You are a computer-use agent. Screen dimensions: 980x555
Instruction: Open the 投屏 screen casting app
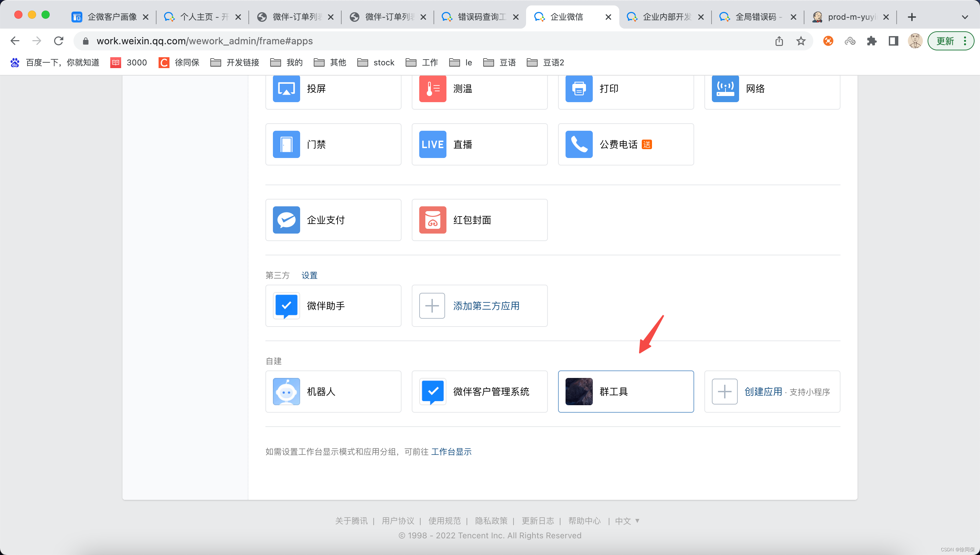click(286, 89)
